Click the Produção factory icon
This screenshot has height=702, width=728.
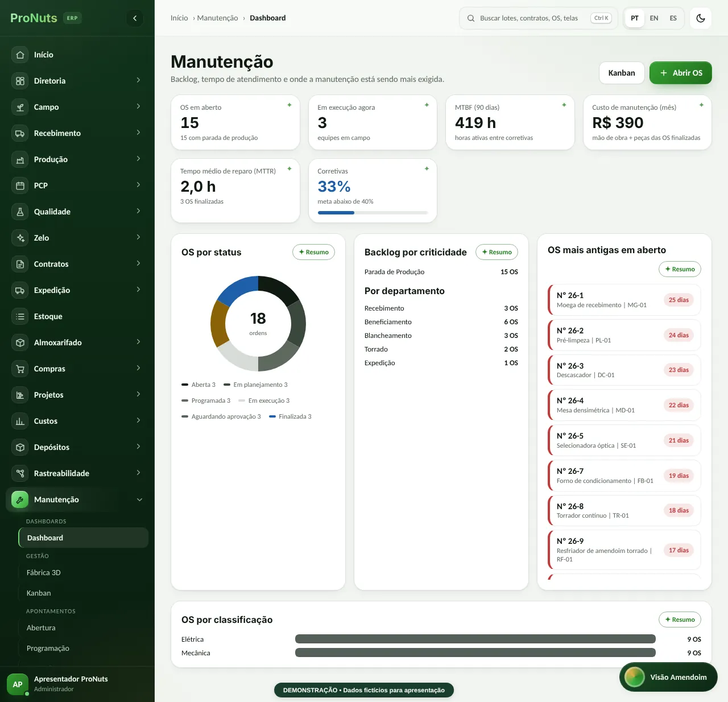click(x=20, y=159)
